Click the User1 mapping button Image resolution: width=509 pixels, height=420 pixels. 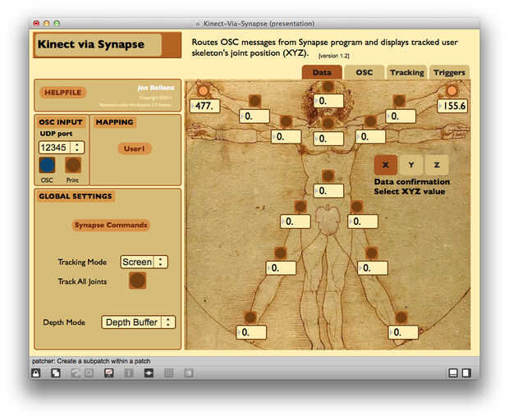tap(135, 148)
